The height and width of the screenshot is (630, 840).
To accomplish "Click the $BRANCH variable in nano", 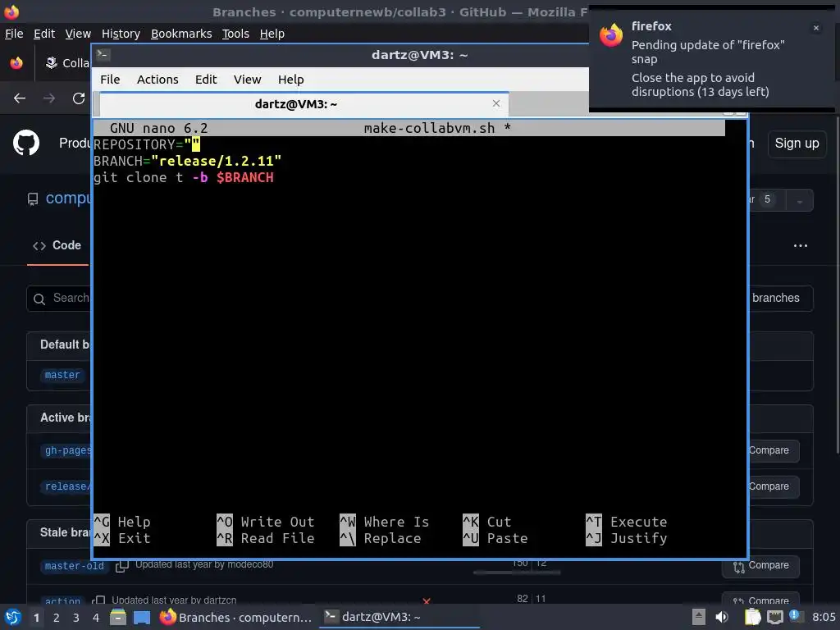I will [244, 178].
